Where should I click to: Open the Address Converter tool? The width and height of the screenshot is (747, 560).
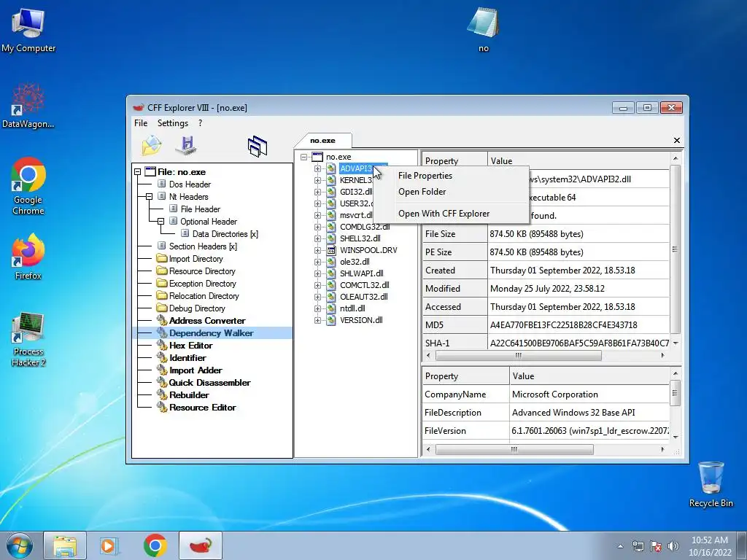[207, 321]
